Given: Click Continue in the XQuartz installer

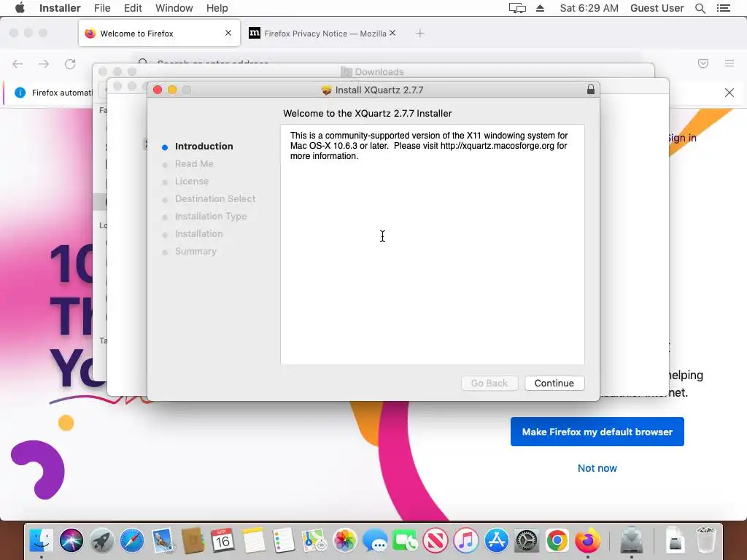Looking at the screenshot, I should click(554, 383).
